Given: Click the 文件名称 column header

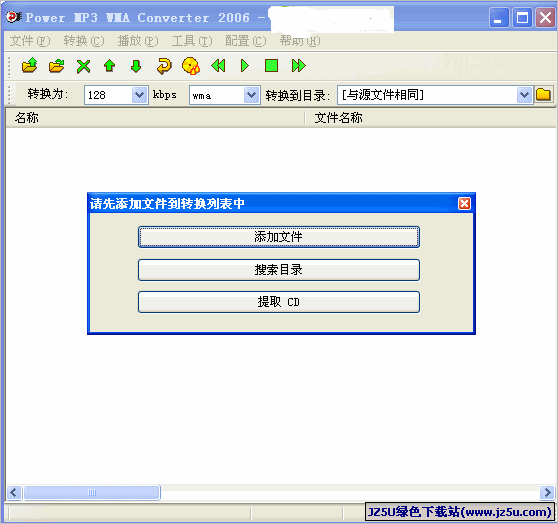Looking at the screenshot, I should tap(431, 118).
